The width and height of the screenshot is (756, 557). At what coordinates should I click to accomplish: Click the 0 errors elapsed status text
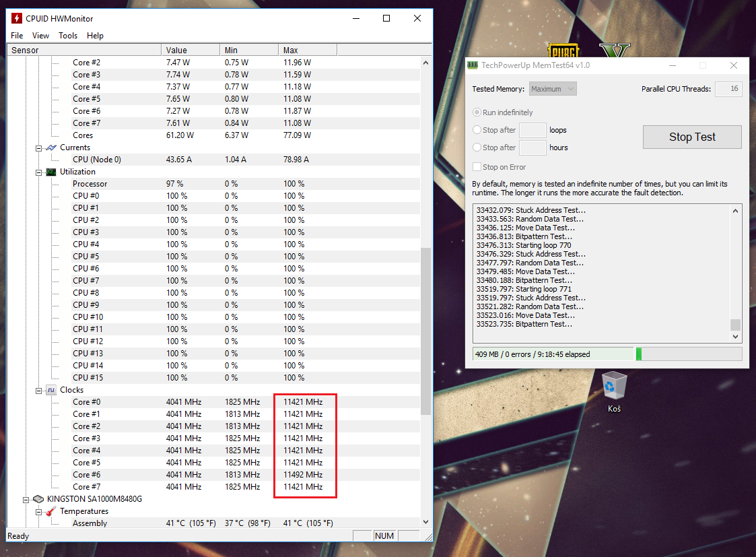click(x=532, y=354)
